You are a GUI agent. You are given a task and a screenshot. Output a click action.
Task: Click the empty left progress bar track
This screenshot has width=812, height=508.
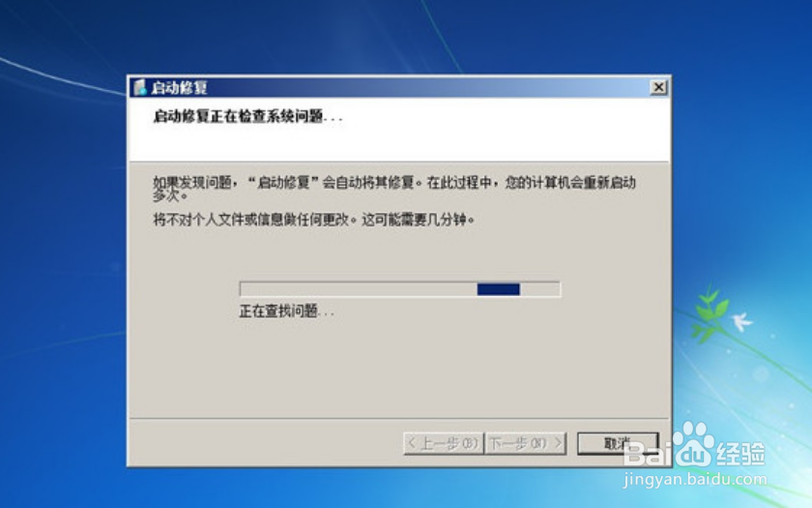(359, 289)
